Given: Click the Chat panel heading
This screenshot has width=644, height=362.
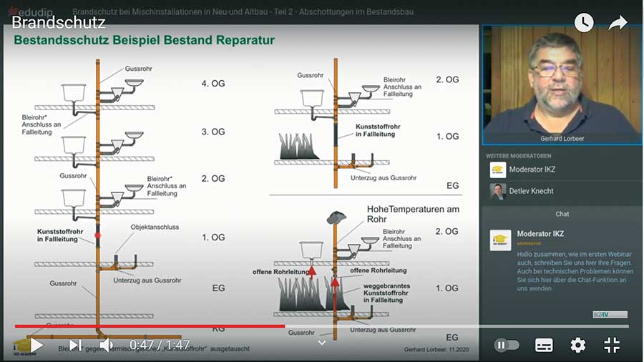Looking at the screenshot, I should [x=562, y=214].
